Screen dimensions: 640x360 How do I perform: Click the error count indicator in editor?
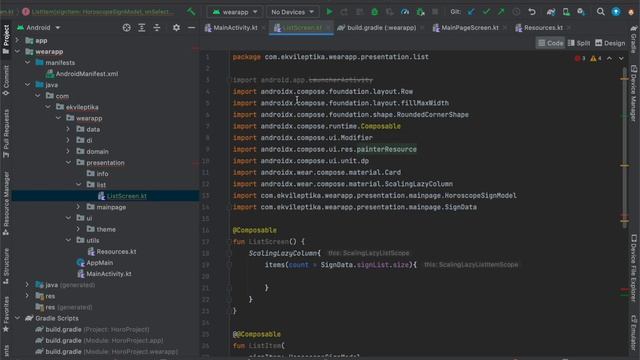point(580,58)
